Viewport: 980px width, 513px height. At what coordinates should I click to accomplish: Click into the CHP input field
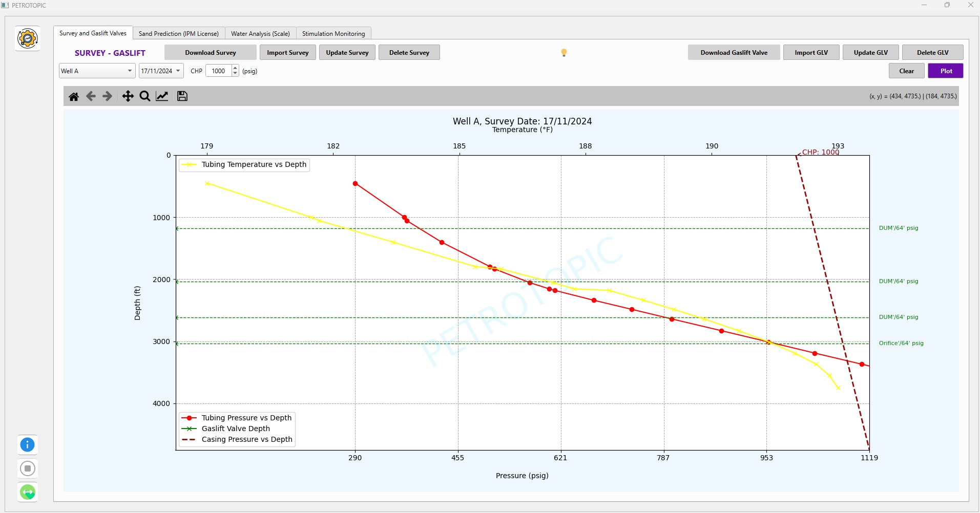(x=218, y=71)
